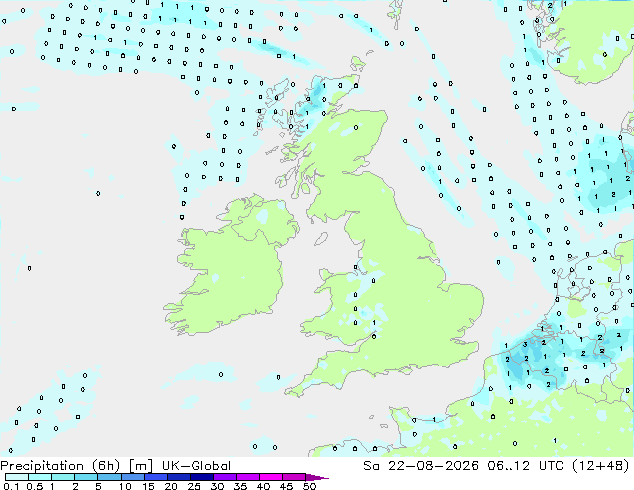Select the '(12+48)' forecast offset text
The width and height of the screenshot is (634, 490).
pyautogui.click(x=601, y=466)
